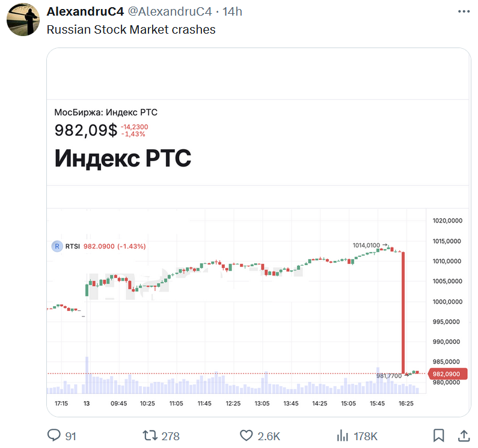Open the three-dot more options menu

[464, 11]
